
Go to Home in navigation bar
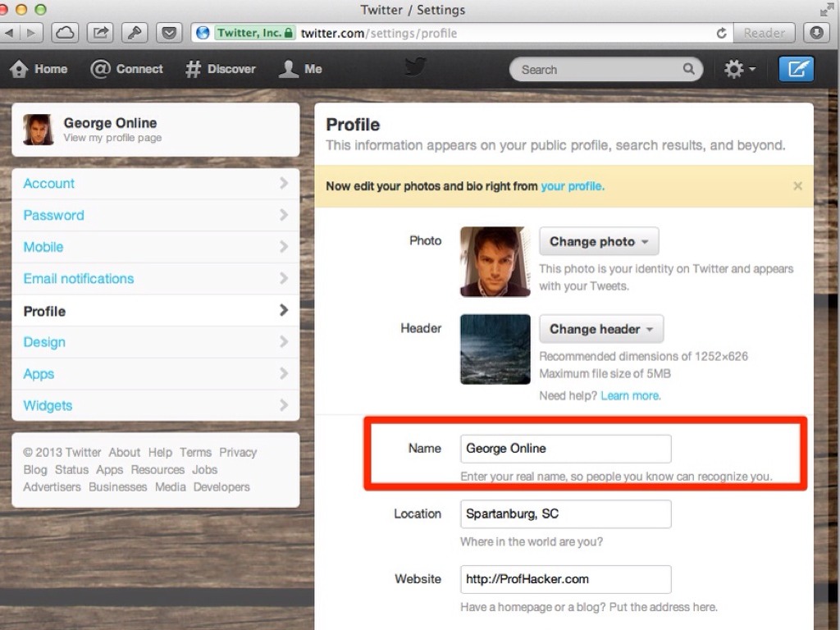(x=39, y=70)
